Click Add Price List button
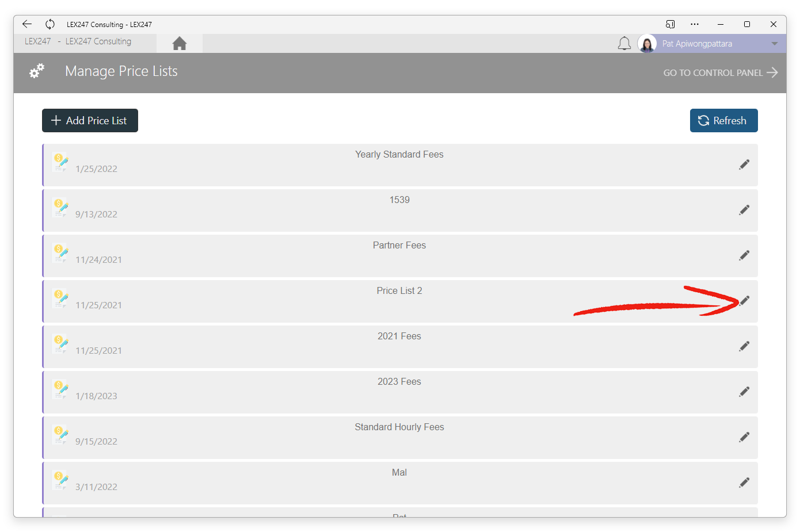This screenshot has width=800, height=532. (90, 120)
